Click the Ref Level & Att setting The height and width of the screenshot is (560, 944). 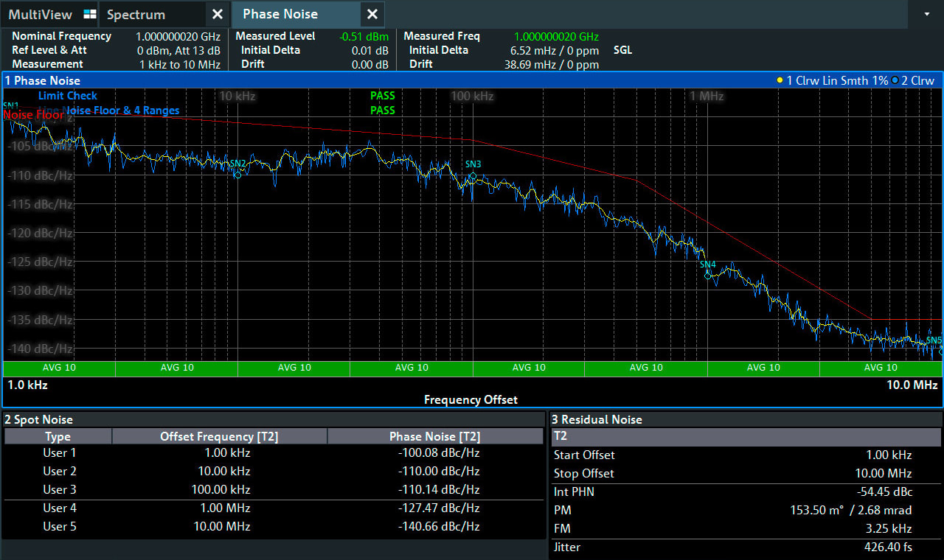(x=116, y=50)
